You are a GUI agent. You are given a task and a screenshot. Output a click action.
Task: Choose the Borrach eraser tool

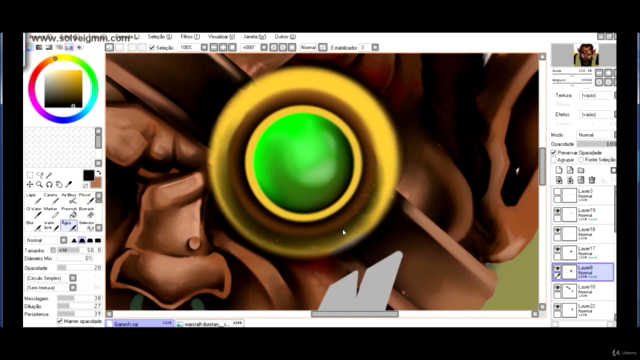pos(86,213)
